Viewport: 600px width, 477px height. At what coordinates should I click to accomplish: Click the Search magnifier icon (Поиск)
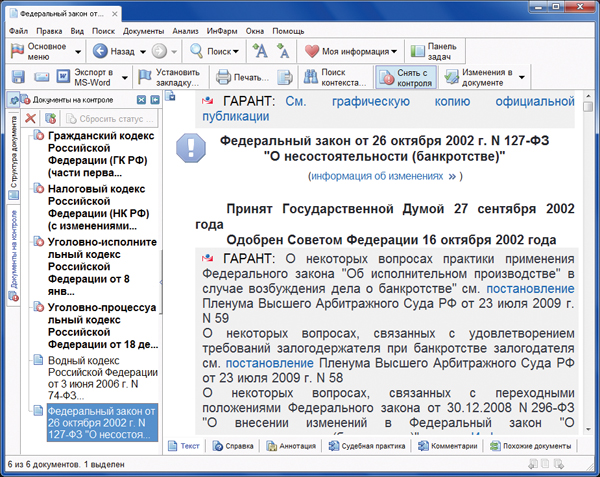(x=197, y=51)
